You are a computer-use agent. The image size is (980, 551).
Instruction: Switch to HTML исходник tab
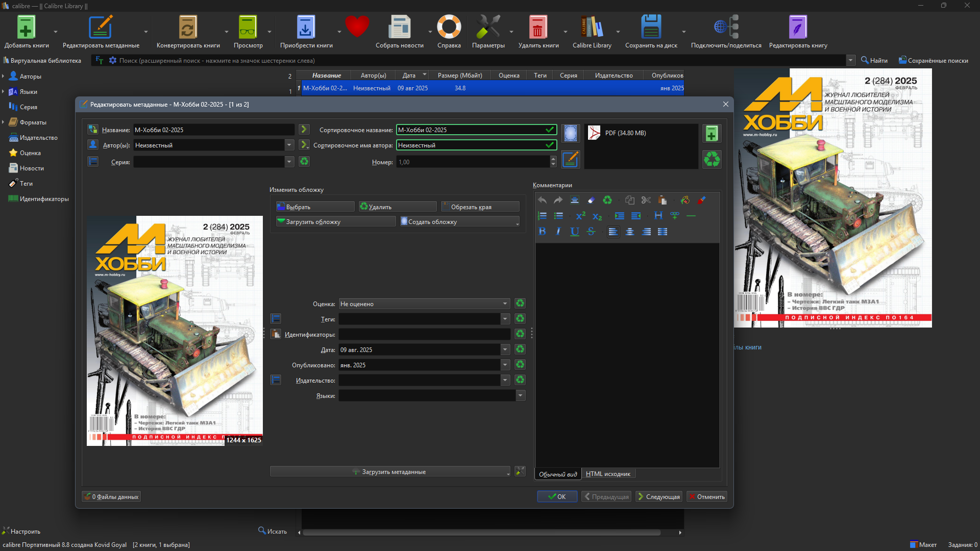[608, 474]
